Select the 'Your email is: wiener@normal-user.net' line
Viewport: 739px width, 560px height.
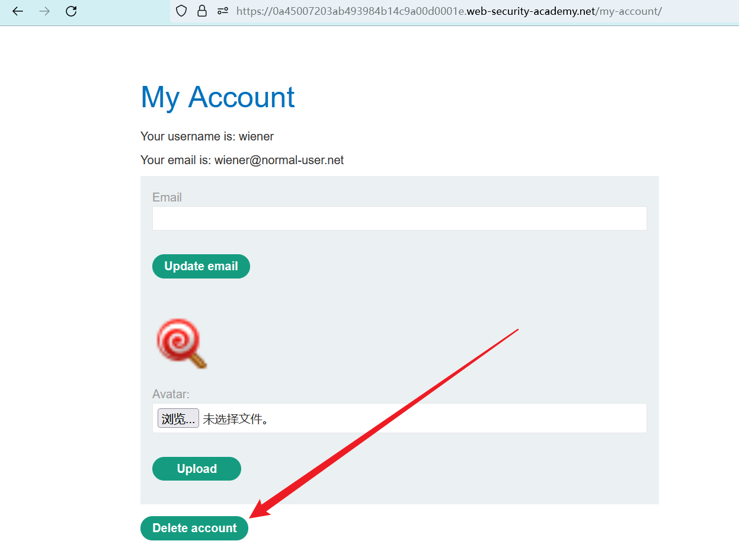pyautogui.click(x=242, y=160)
